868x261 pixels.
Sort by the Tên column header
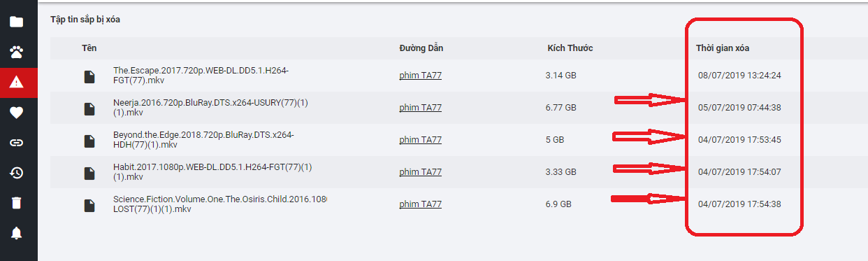tap(89, 48)
